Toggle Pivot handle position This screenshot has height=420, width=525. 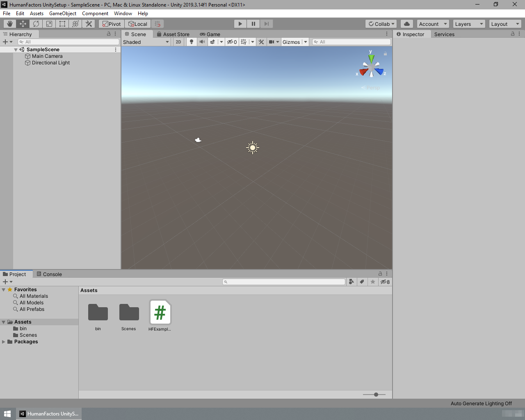(112, 24)
